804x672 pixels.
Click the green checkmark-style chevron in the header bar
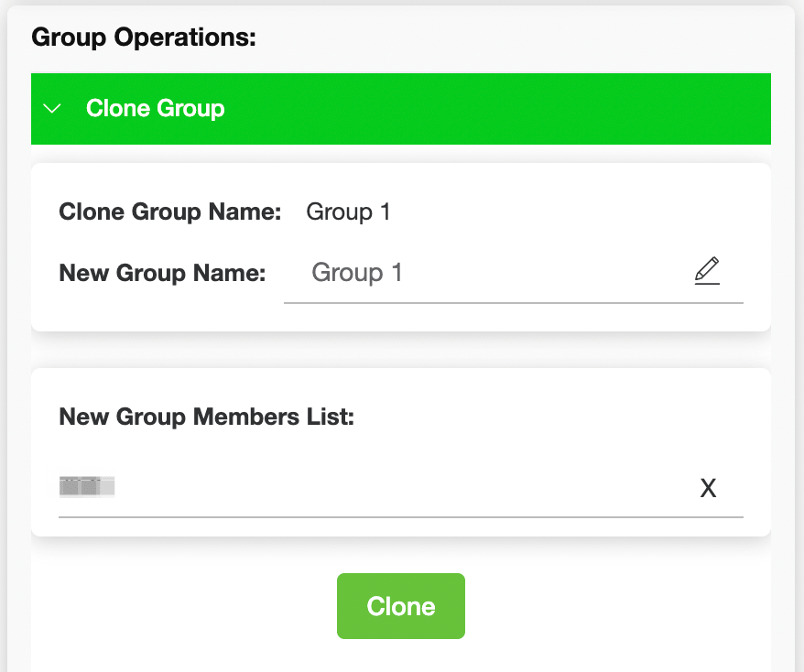click(52, 108)
